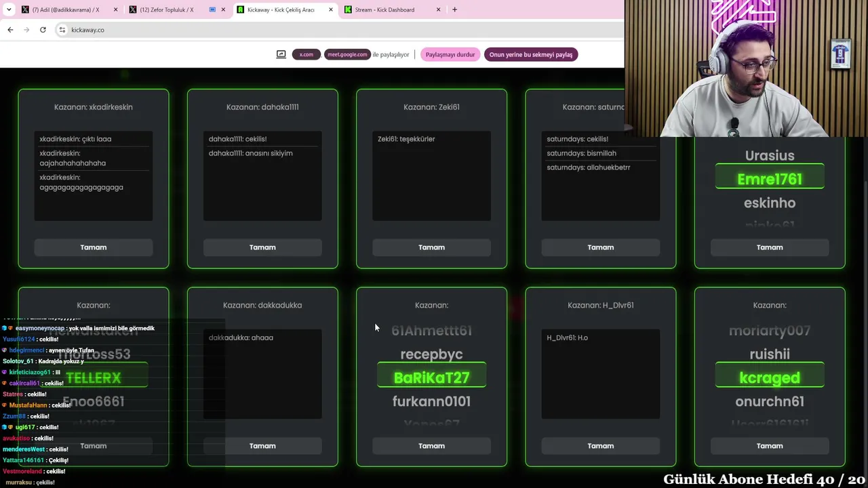
Task: Click the streamer webcam overlay
Action: coord(746,68)
